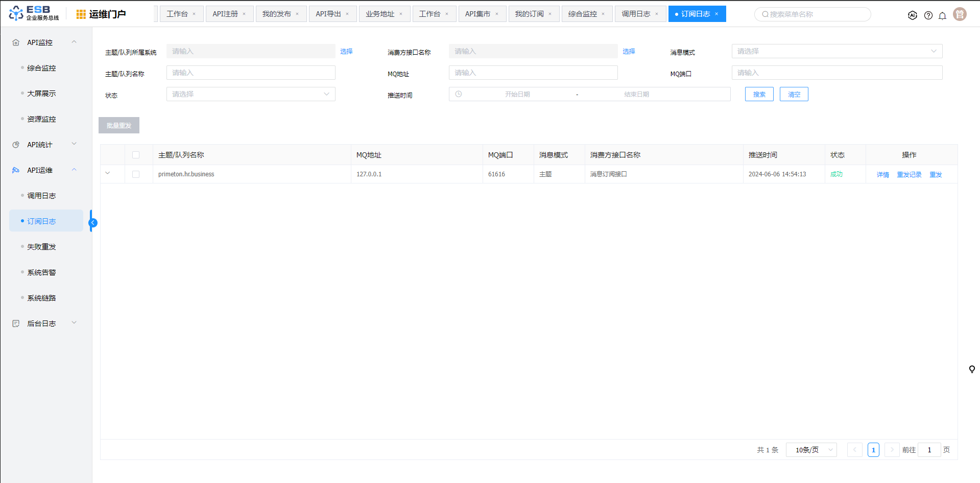This screenshot has height=483, width=980.
Task: Click the 搜索 button
Action: tap(759, 94)
